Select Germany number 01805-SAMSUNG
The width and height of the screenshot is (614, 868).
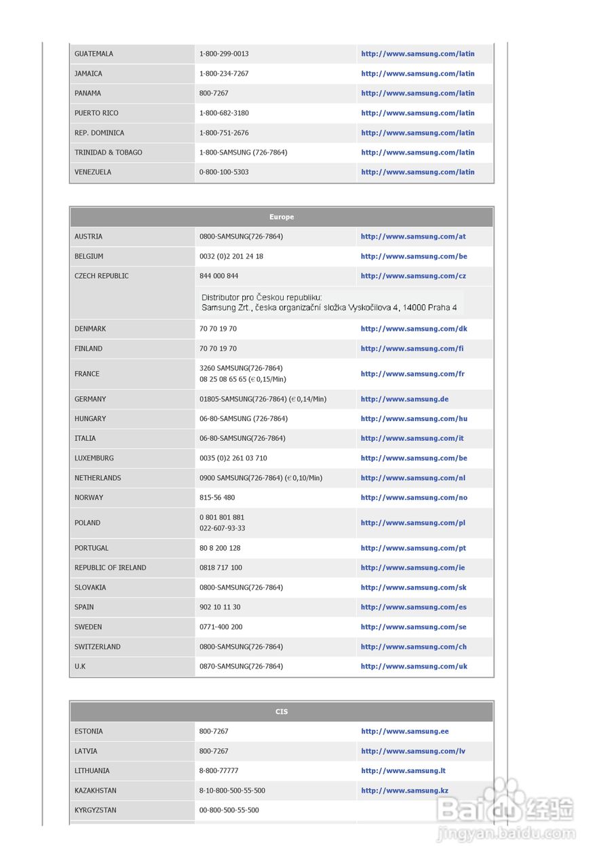tap(263, 399)
